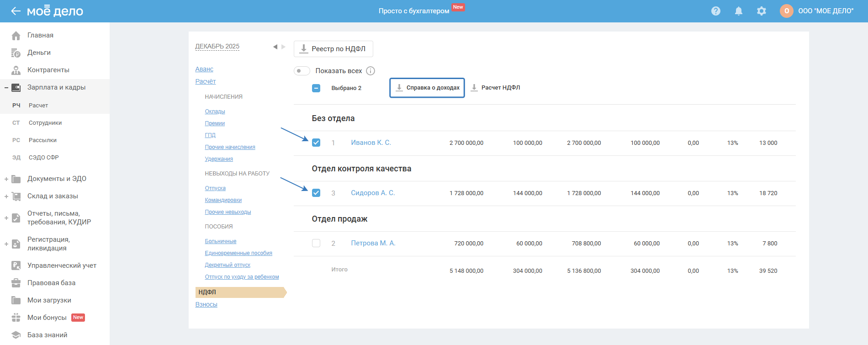
Task: Open Иванов К. С. employee link
Action: (x=371, y=143)
